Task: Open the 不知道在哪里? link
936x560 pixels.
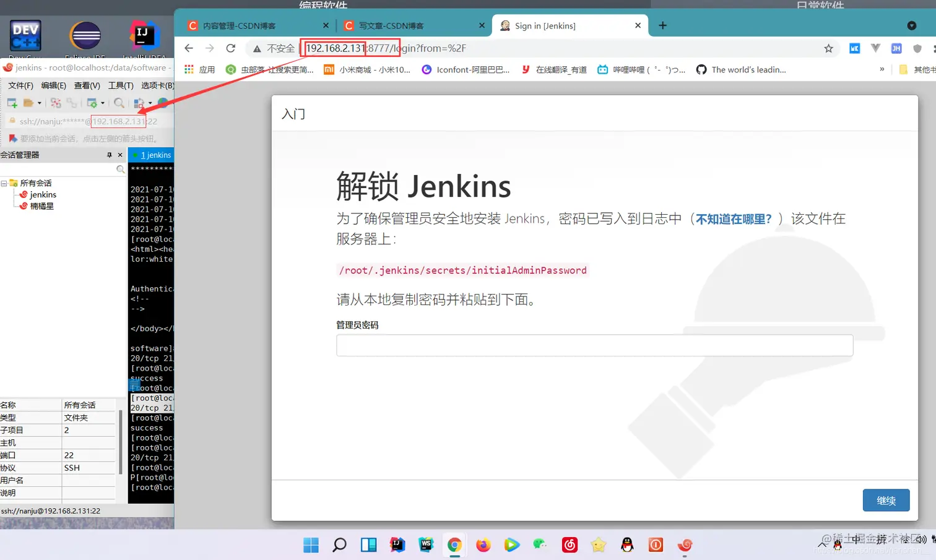Action: [x=732, y=218]
